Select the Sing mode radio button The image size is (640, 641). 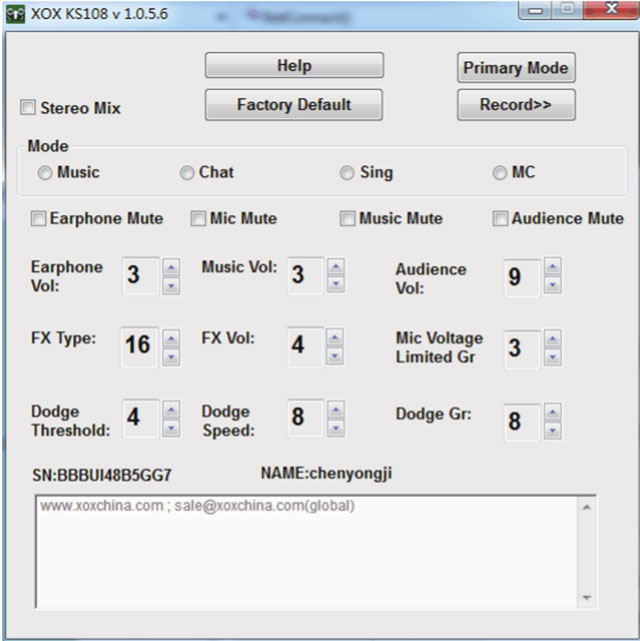tap(347, 173)
